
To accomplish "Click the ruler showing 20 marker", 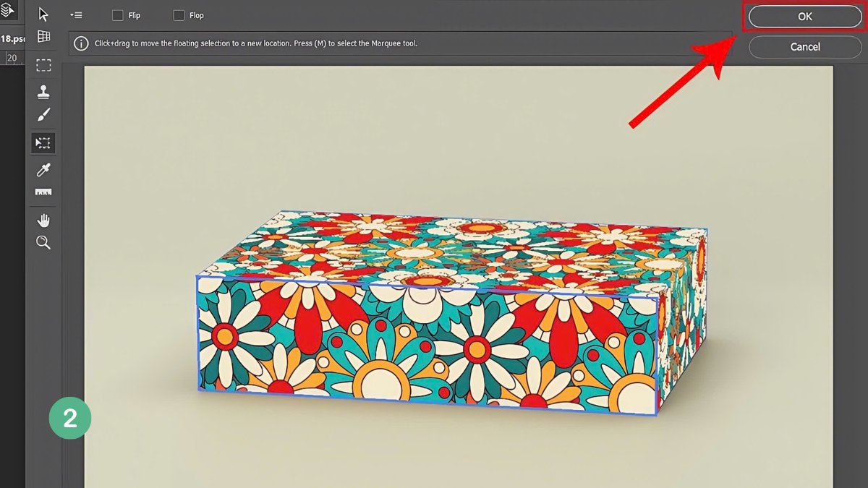I will (x=14, y=59).
